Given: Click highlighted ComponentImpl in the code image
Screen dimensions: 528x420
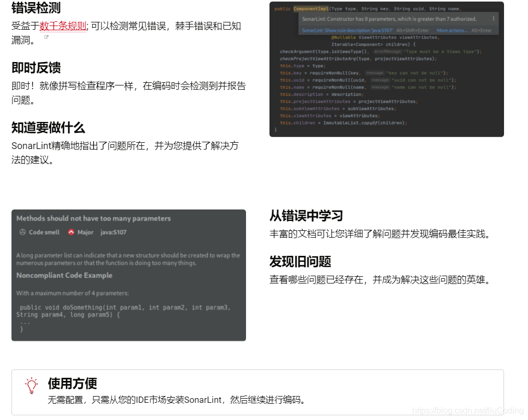Looking at the screenshot, I should click(311, 9).
